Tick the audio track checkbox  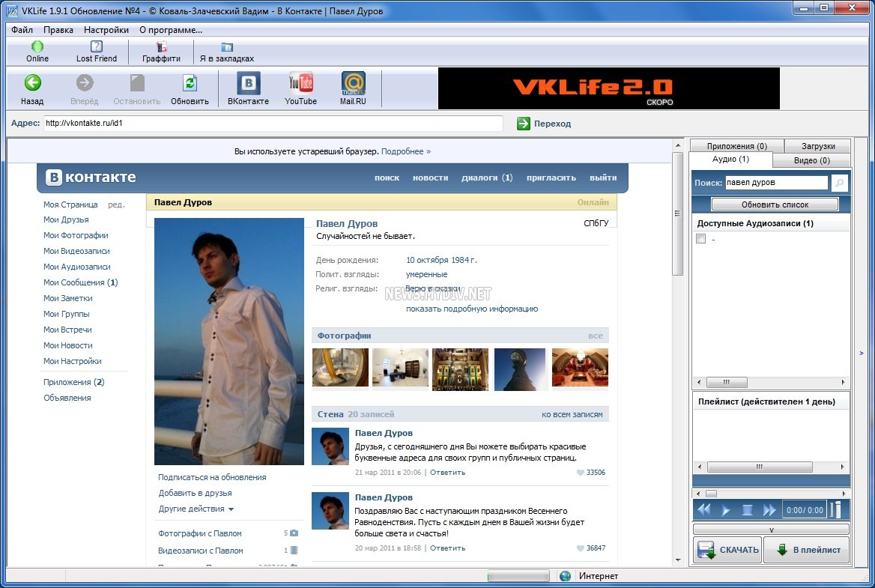tap(701, 239)
